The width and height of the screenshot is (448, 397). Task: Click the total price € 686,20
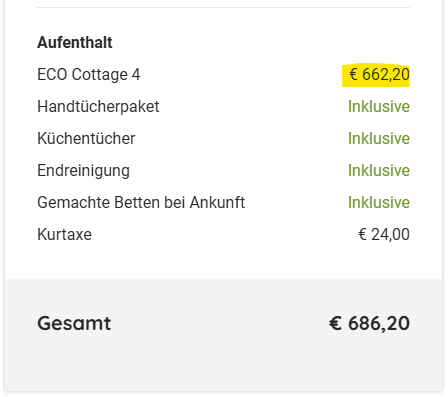[x=369, y=323]
